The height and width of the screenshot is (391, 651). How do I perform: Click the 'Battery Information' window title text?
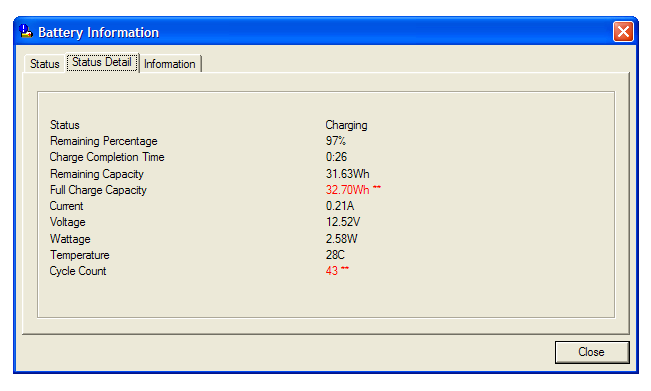(x=98, y=32)
